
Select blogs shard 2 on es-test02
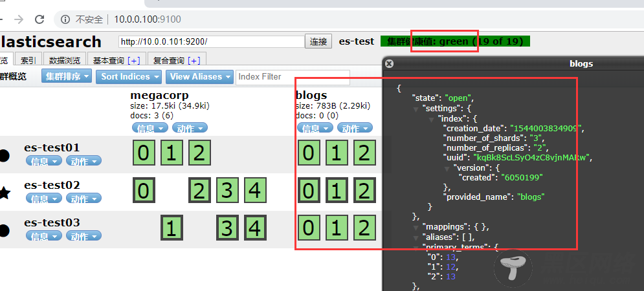[364, 190]
